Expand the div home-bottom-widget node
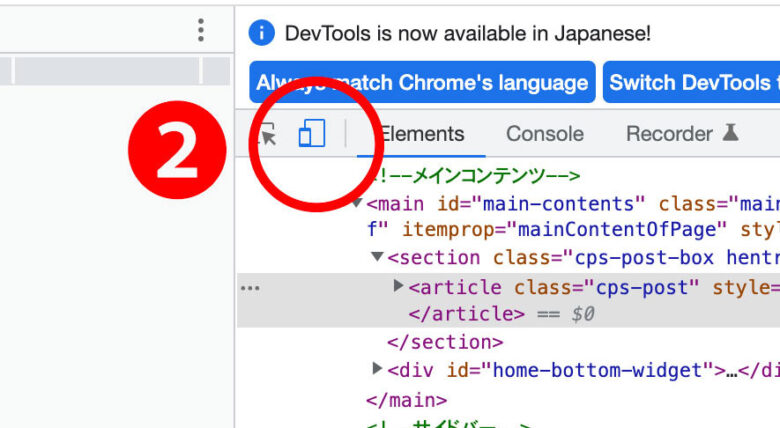 (x=377, y=369)
